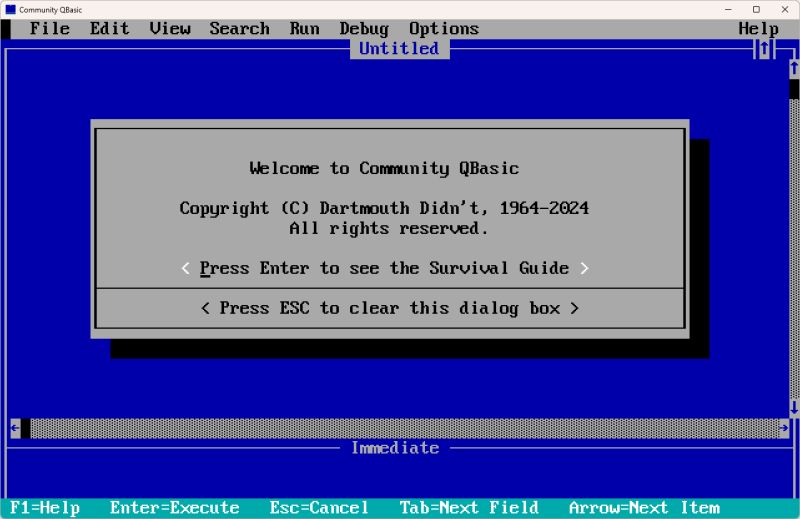Open the File menu

click(49, 29)
